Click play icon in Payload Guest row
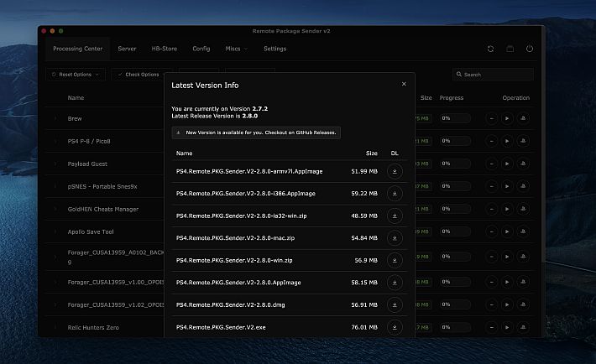Screen dimensions: 596x364 (x=507, y=164)
